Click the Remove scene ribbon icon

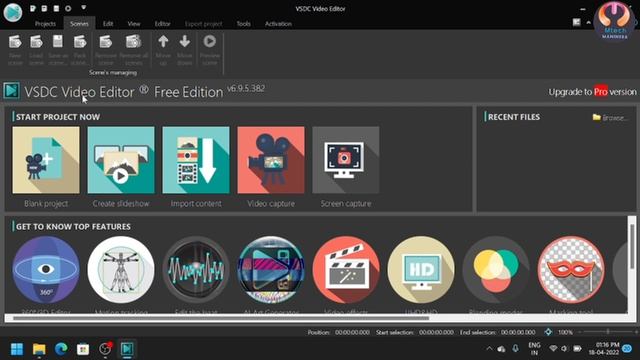106,42
